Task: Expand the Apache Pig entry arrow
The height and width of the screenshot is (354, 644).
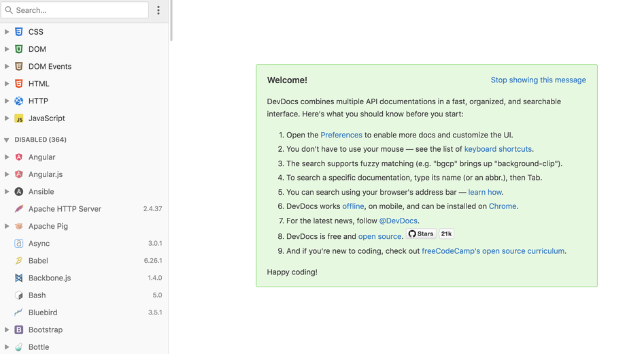Action: pos(7,226)
